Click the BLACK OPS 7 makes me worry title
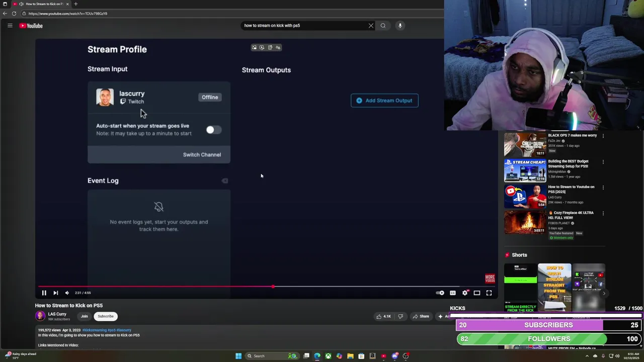Screen dimensions: 644x362 point(572,135)
